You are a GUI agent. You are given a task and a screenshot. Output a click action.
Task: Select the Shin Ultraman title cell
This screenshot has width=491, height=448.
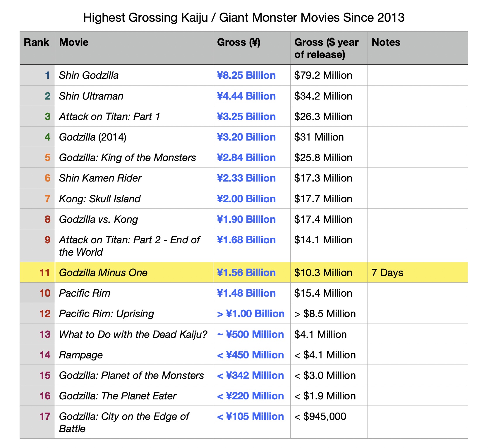click(91, 96)
